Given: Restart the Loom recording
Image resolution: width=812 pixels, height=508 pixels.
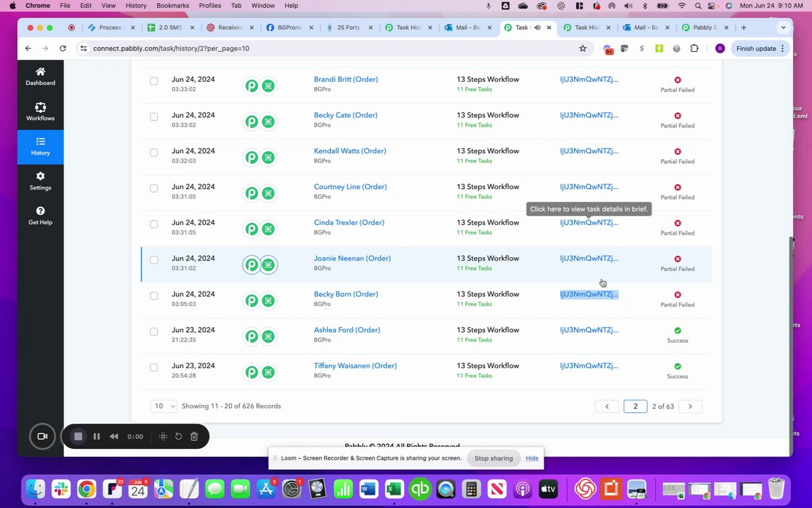Looking at the screenshot, I should (178, 436).
